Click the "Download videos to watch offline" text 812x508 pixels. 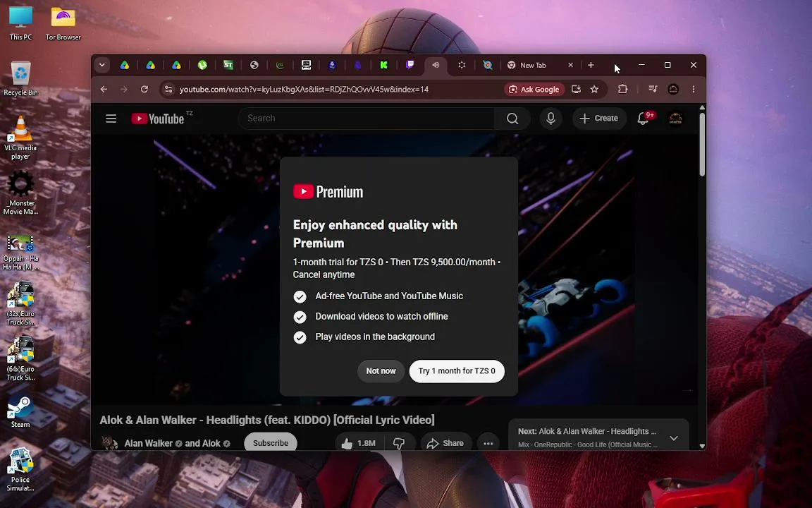click(x=381, y=317)
